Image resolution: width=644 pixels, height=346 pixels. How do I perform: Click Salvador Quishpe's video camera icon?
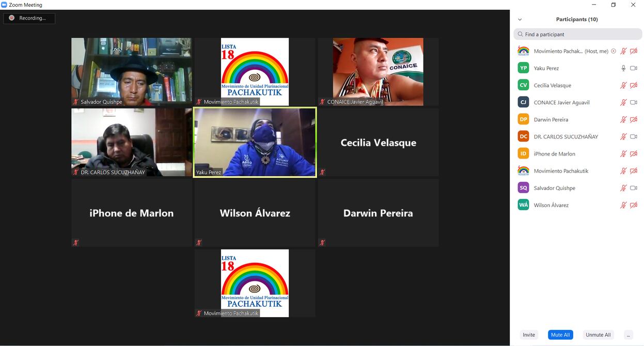pos(634,188)
